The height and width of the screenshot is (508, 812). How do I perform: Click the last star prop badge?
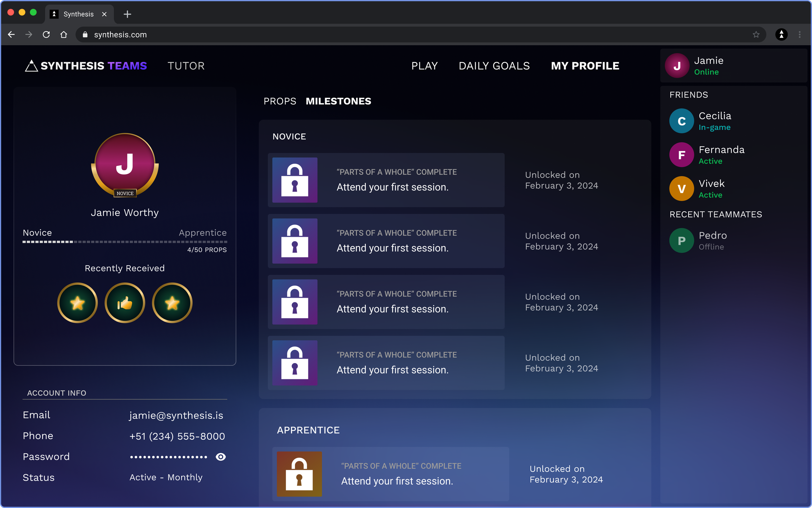(x=172, y=303)
